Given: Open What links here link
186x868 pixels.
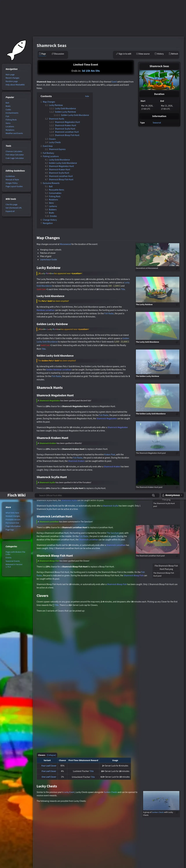Looking at the screenshot, I should (12, 513).
